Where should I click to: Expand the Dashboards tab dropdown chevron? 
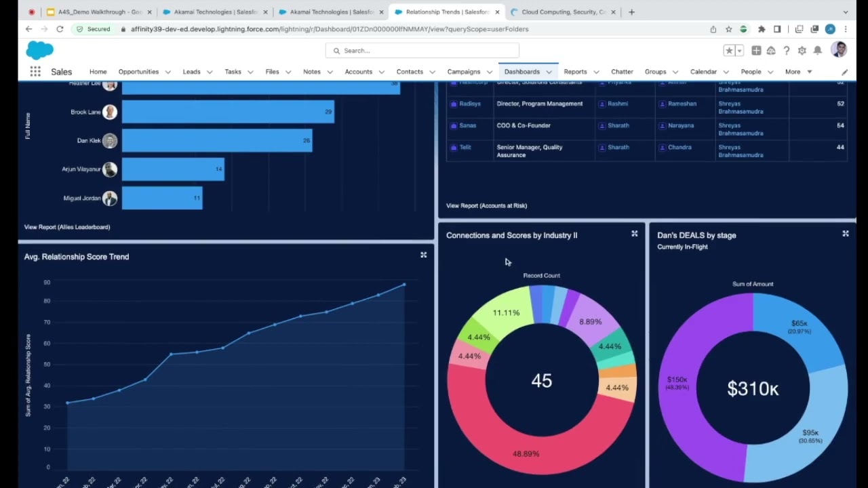click(x=549, y=72)
